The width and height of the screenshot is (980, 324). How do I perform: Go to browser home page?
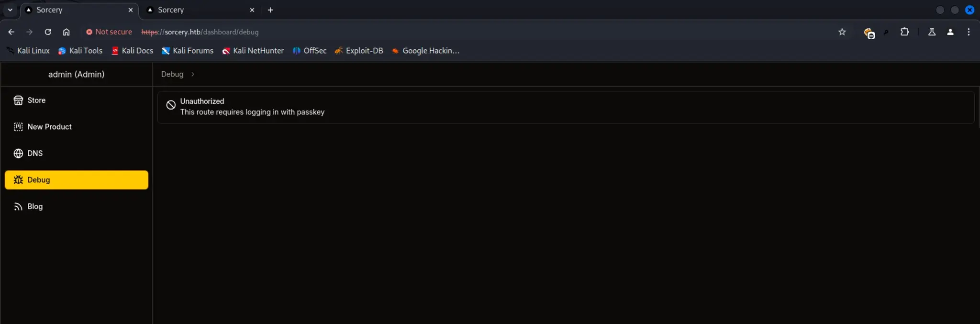click(67, 32)
